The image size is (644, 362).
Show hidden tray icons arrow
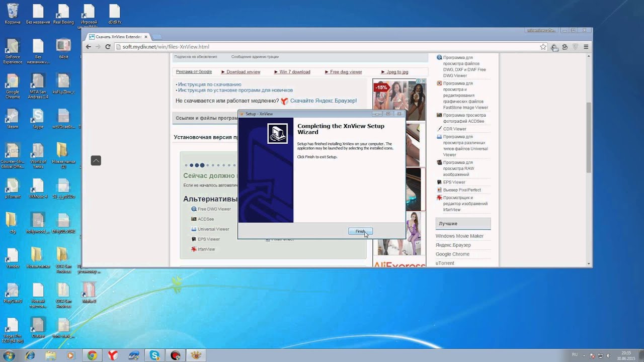click(584, 355)
